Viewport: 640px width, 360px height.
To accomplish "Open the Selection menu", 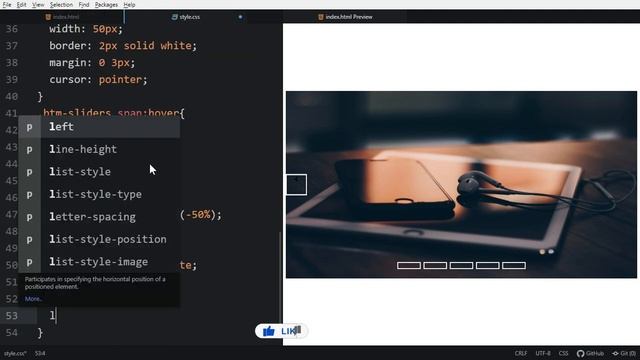I will [61, 4].
